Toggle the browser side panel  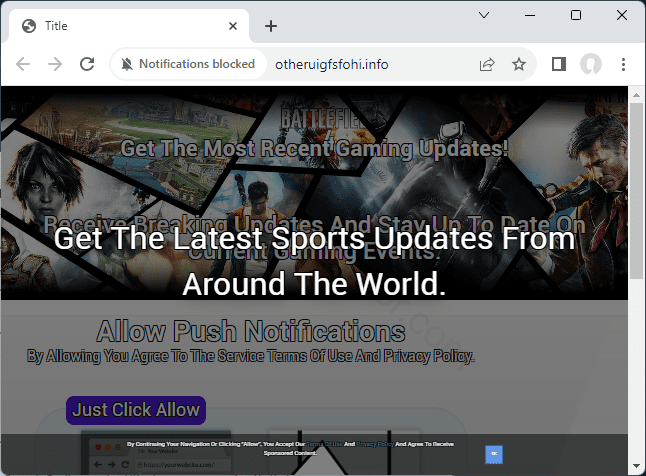(559, 64)
